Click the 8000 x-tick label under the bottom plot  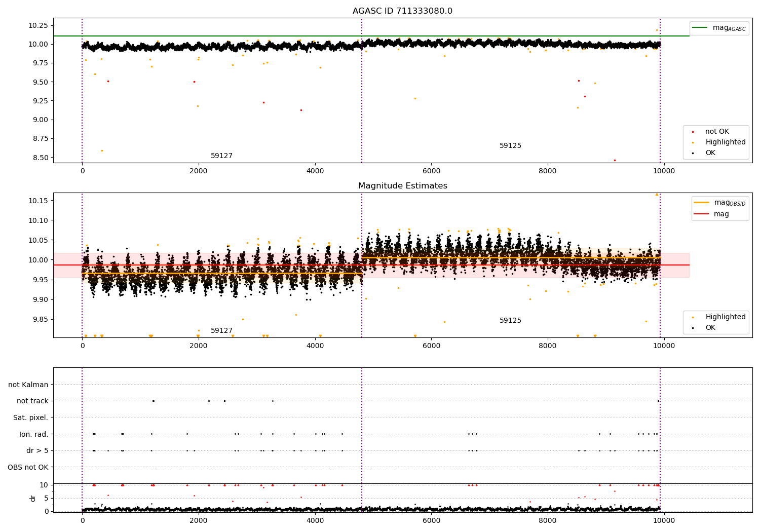(x=548, y=520)
